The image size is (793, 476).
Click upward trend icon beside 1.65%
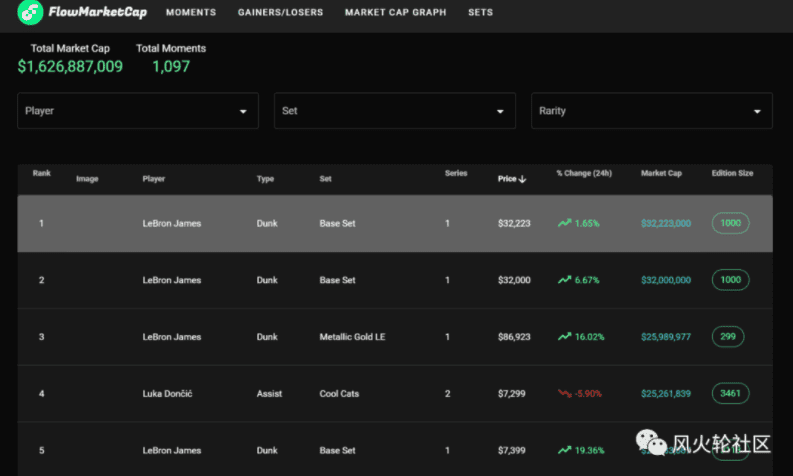pos(564,223)
